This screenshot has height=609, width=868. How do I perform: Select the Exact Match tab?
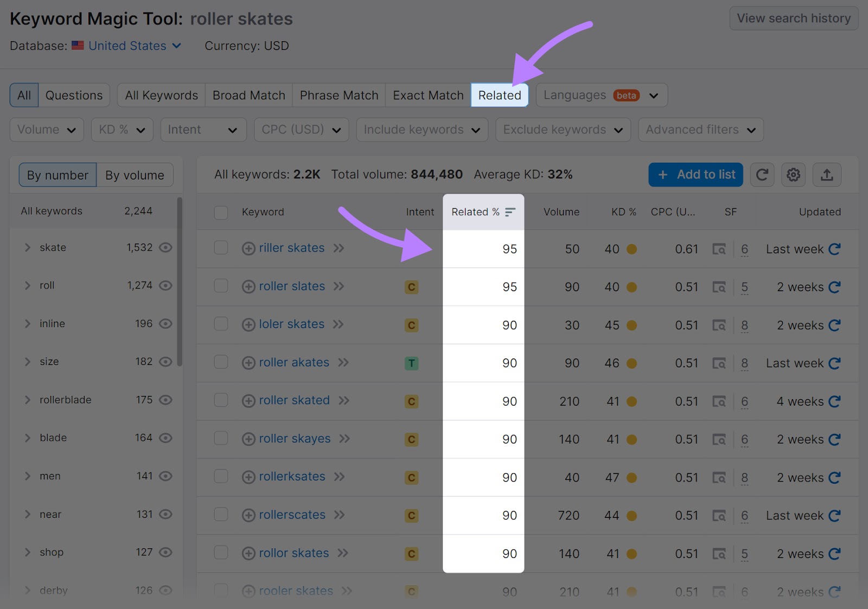pos(427,95)
